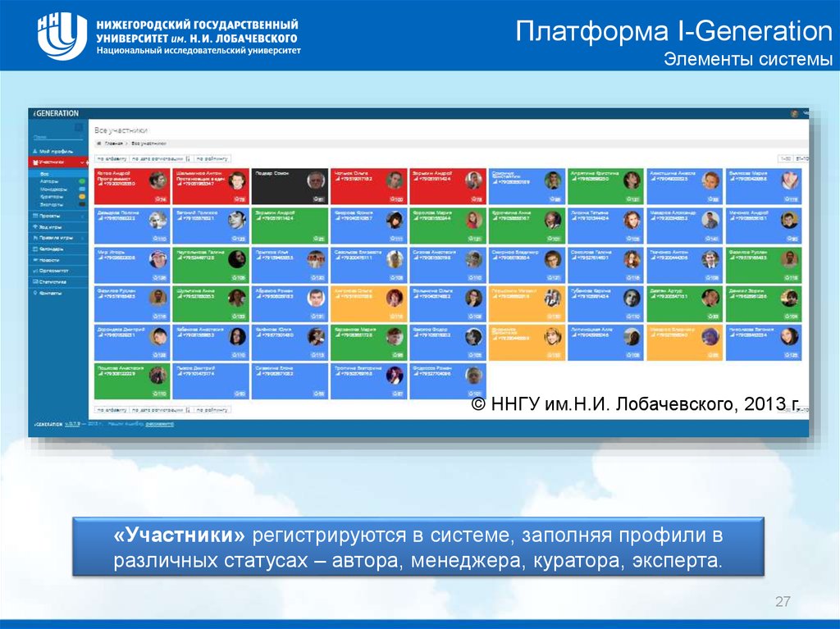
Task: Click the Статистика chart icon in sidebar
Action: [34, 280]
